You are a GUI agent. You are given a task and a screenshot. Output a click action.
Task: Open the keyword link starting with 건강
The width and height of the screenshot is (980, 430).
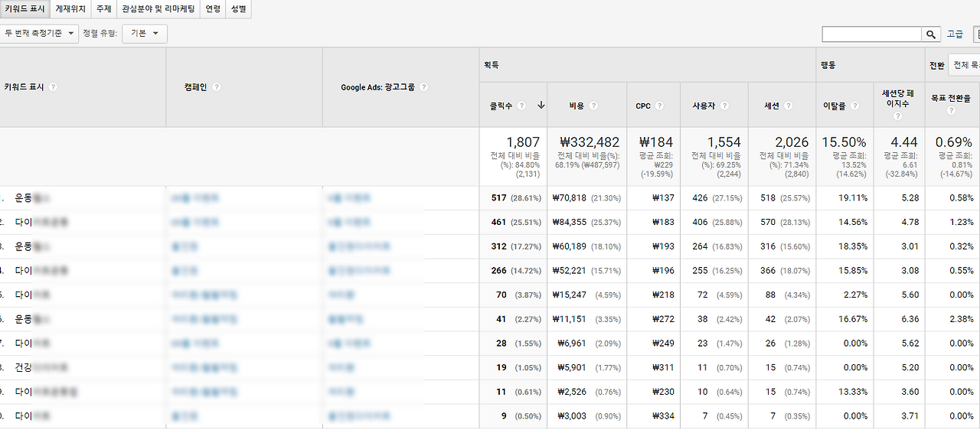pos(43,368)
